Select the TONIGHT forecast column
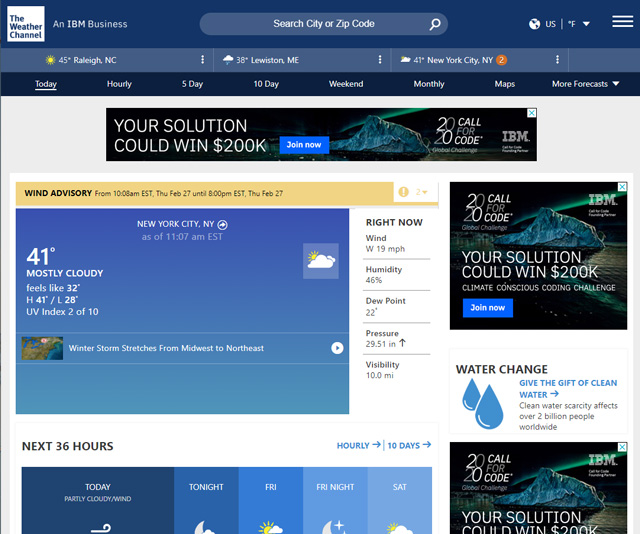The image size is (640, 534). click(206, 501)
